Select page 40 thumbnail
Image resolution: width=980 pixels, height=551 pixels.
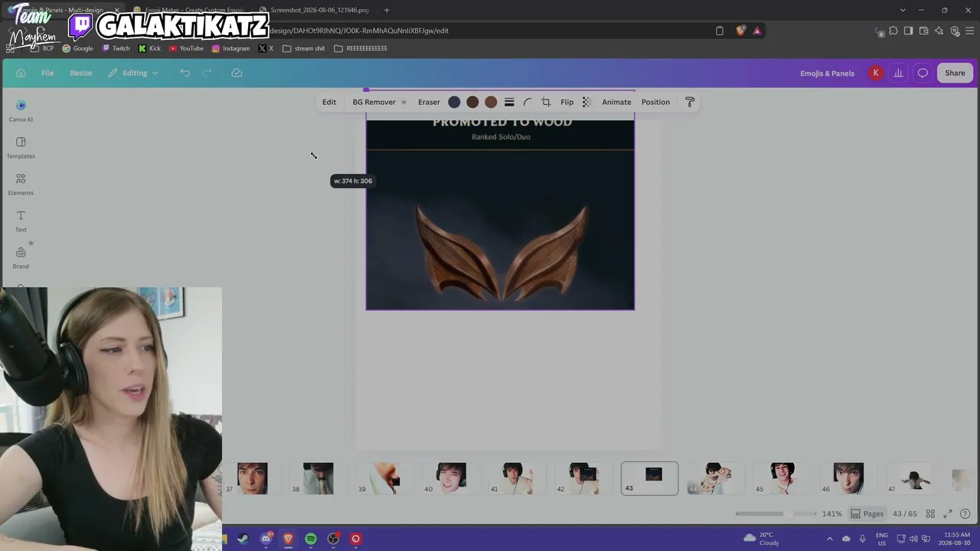pos(451,478)
